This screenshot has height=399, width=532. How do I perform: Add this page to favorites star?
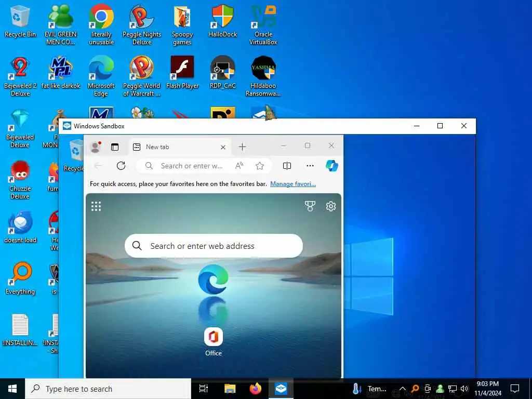click(x=260, y=166)
